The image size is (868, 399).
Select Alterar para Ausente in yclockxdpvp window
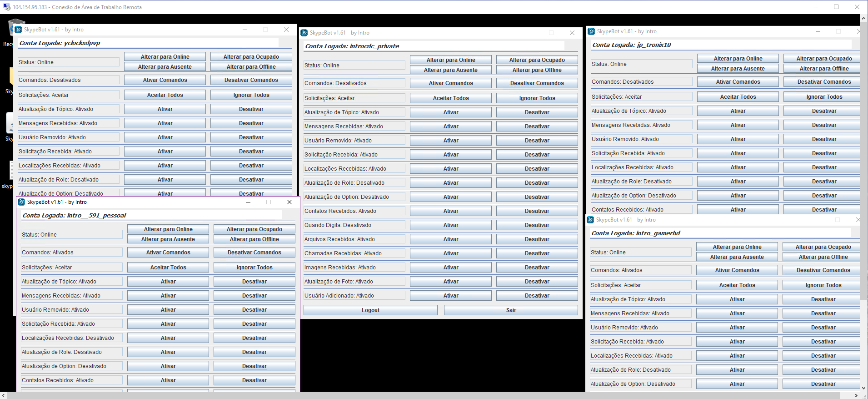[165, 67]
